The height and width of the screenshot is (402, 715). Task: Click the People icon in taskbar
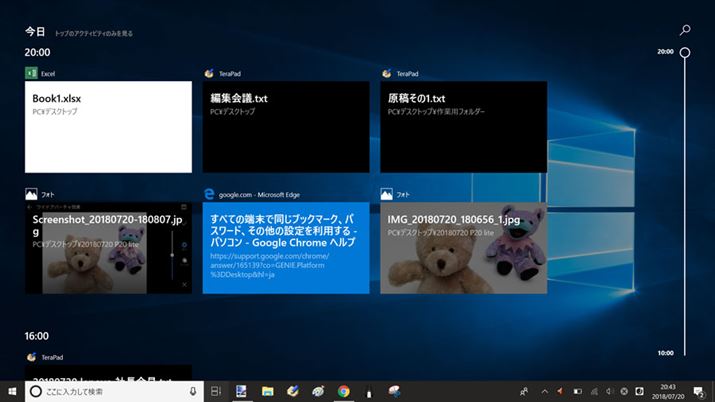[524, 391]
